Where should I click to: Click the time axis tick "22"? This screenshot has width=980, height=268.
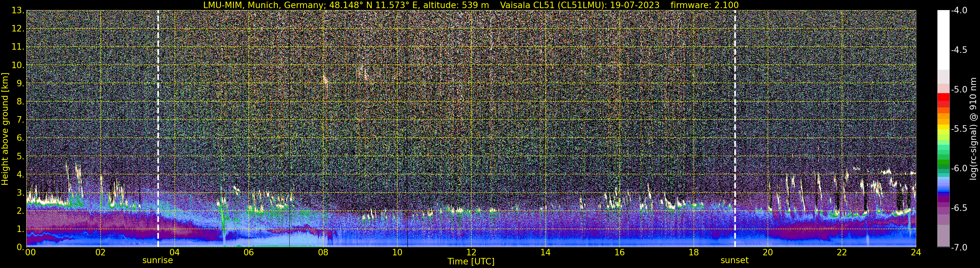click(842, 252)
